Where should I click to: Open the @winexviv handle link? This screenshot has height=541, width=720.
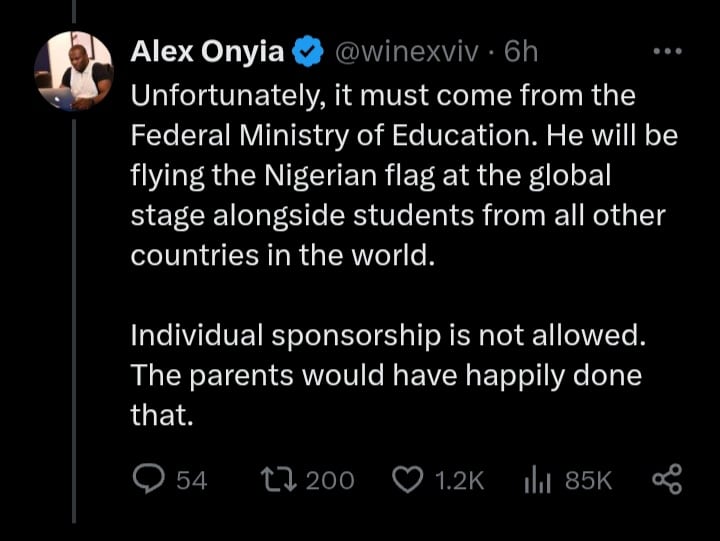(x=408, y=52)
